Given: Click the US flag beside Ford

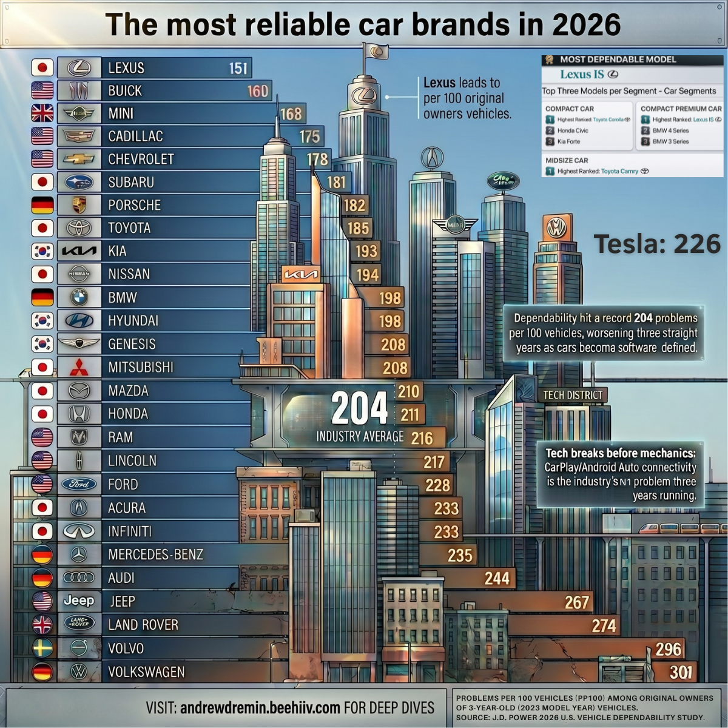Looking at the screenshot, I should (x=42, y=484).
